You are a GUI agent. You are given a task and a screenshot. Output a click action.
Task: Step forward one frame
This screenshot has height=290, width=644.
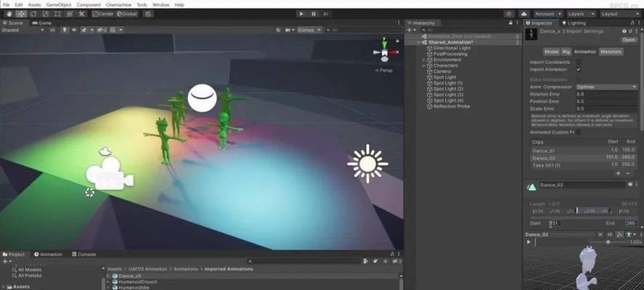coord(326,14)
